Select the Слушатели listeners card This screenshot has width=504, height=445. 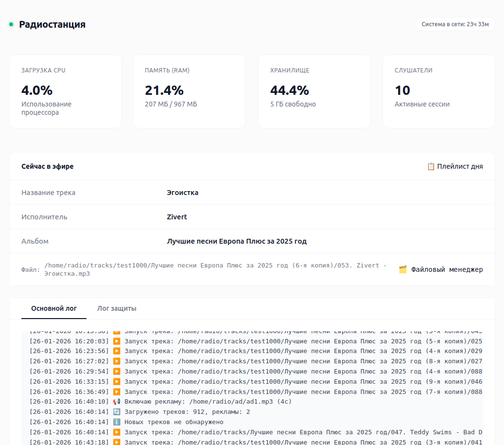pyautogui.click(x=438, y=91)
